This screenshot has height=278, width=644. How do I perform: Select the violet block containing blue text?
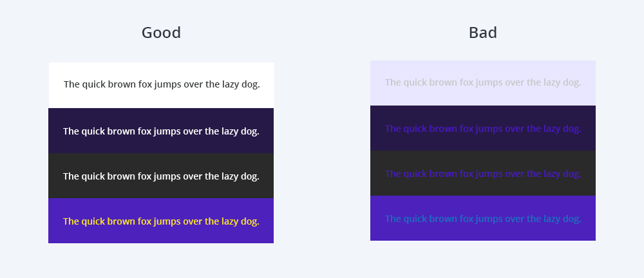click(482, 218)
